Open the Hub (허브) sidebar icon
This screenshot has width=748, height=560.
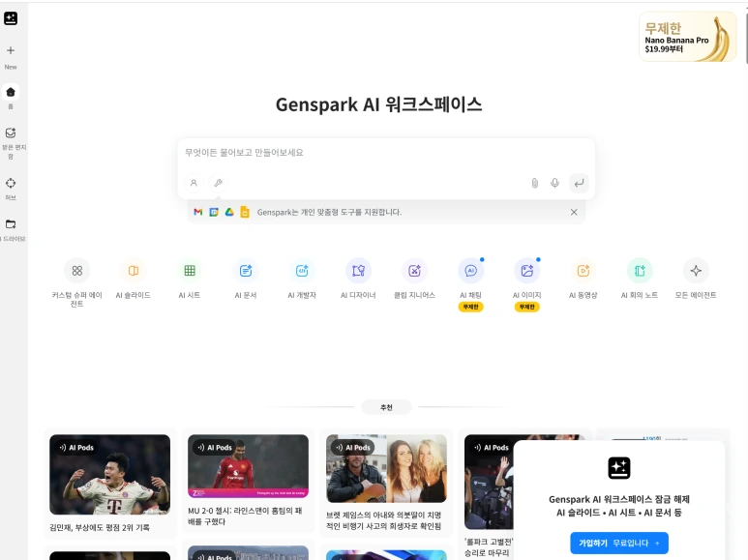(11, 183)
